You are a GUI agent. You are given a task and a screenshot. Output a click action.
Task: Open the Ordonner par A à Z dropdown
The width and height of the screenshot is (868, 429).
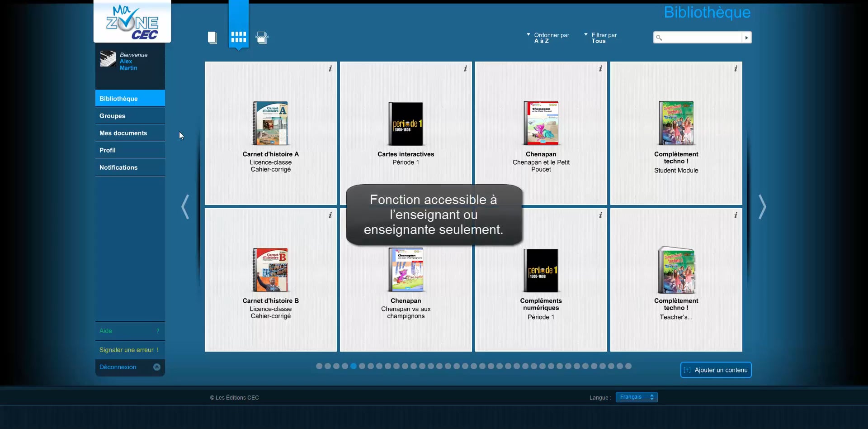click(x=547, y=38)
